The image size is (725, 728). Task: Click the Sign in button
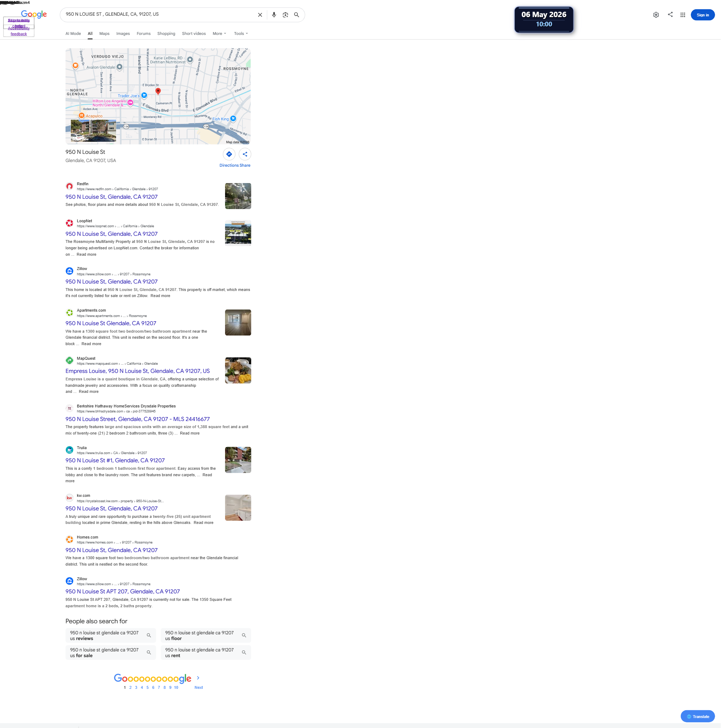coord(703,15)
